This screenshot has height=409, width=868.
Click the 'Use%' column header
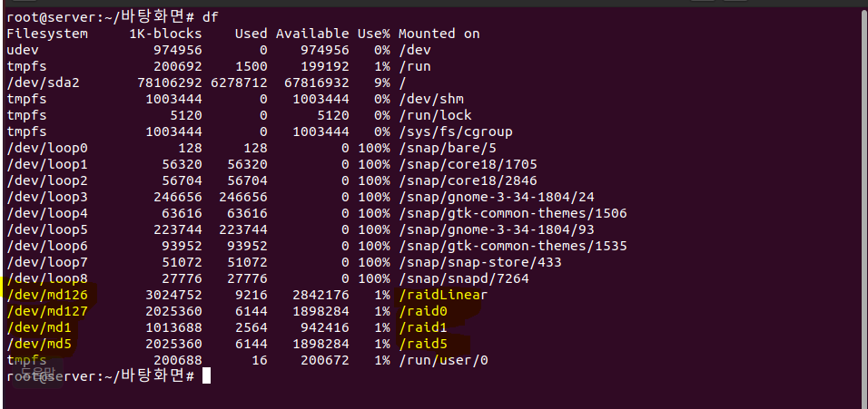[x=374, y=34]
